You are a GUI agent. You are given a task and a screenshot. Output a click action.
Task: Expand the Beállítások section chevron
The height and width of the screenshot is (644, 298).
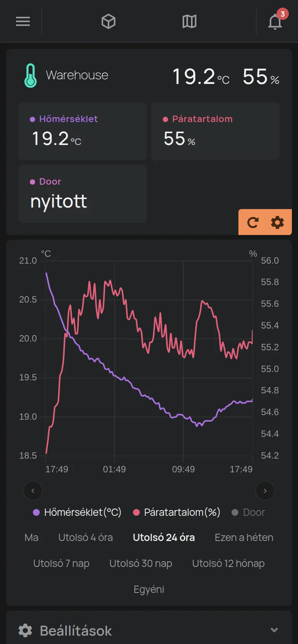pyautogui.click(x=274, y=630)
